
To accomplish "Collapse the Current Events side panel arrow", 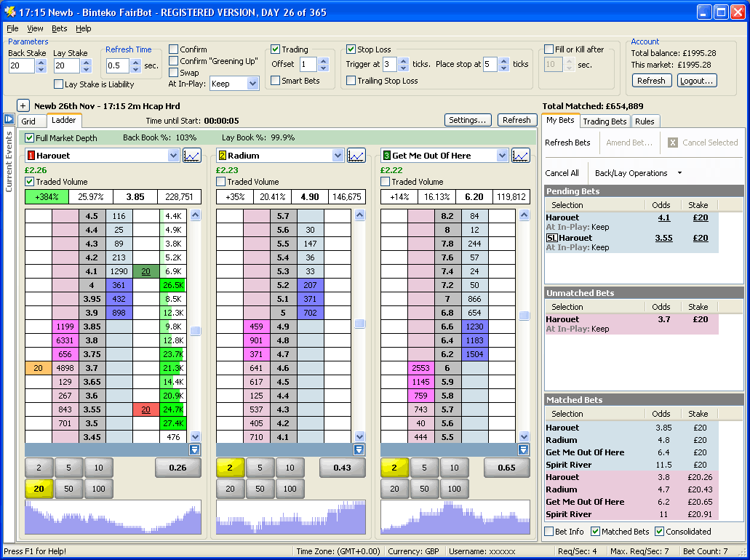I will 8,119.
